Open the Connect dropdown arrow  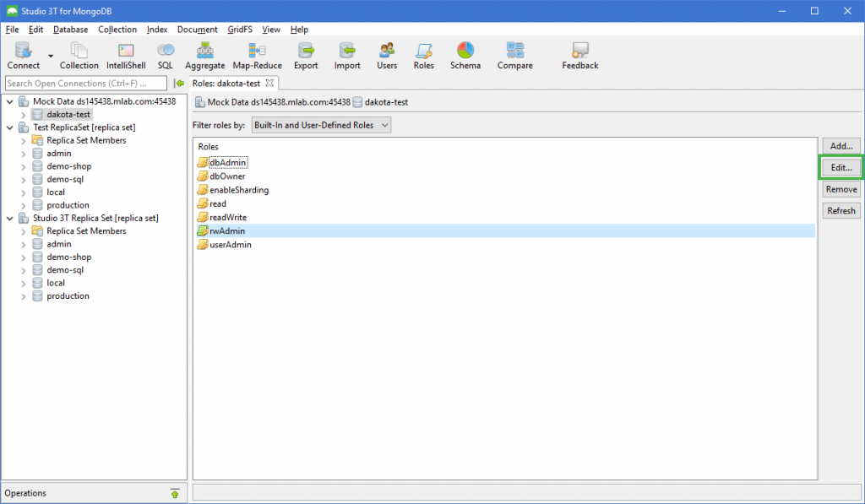click(x=51, y=56)
